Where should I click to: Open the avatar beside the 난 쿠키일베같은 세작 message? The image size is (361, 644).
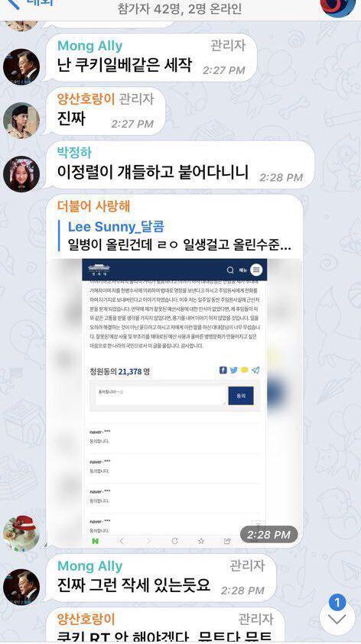[21, 67]
